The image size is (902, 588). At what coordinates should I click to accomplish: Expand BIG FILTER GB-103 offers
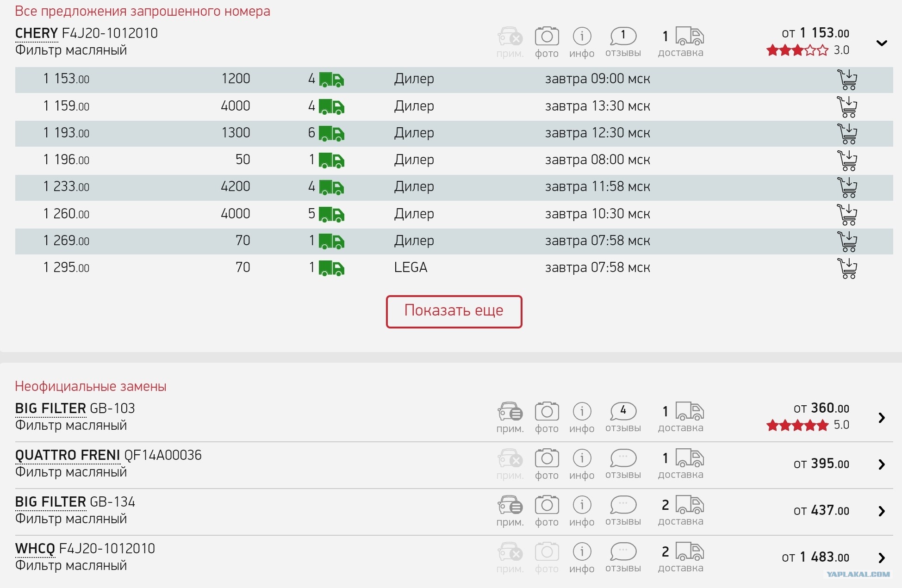click(882, 418)
